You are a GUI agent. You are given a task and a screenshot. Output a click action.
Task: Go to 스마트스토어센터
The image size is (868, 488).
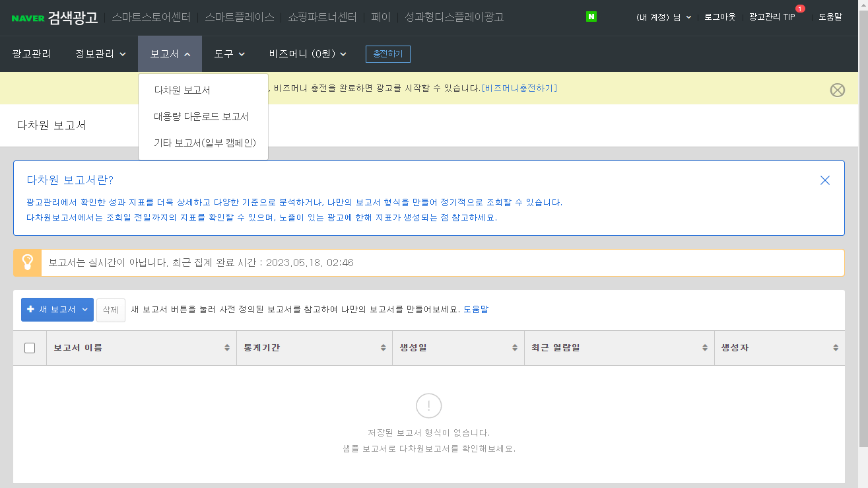tap(151, 17)
